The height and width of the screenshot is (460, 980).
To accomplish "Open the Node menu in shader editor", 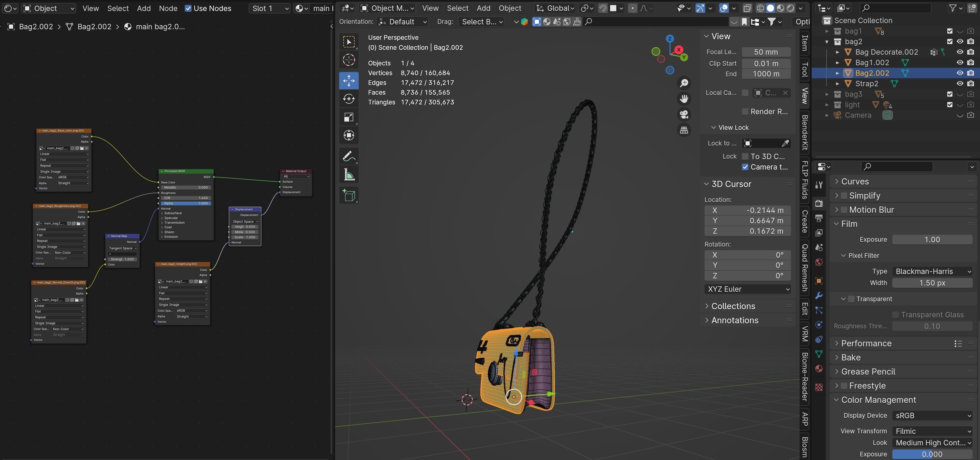I will click(x=168, y=8).
